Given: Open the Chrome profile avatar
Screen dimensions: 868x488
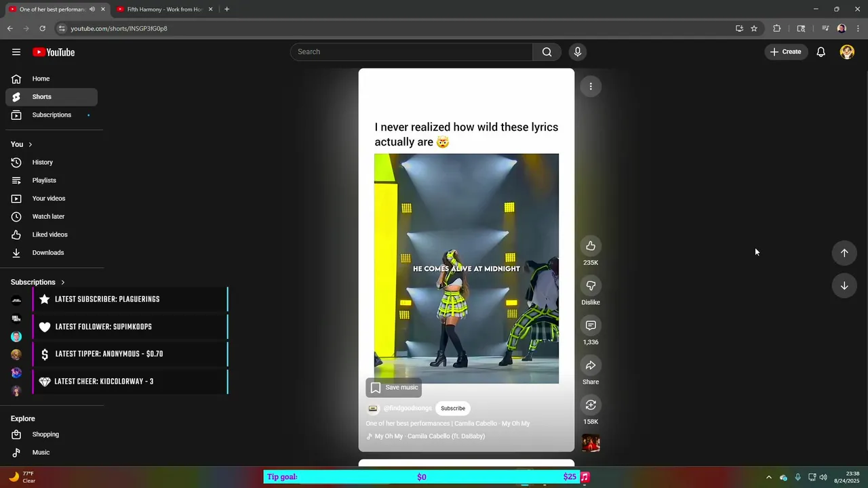Looking at the screenshot, I should tap(842, 28).
